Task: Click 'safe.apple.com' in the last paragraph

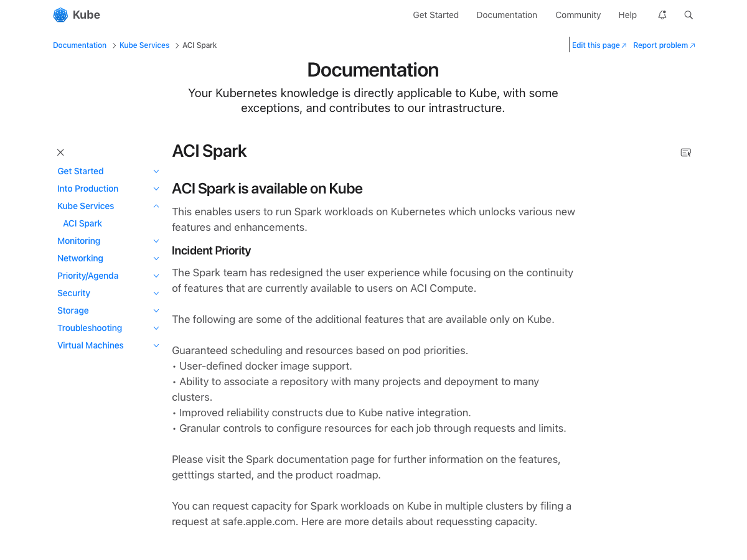Action: [259, 521]
